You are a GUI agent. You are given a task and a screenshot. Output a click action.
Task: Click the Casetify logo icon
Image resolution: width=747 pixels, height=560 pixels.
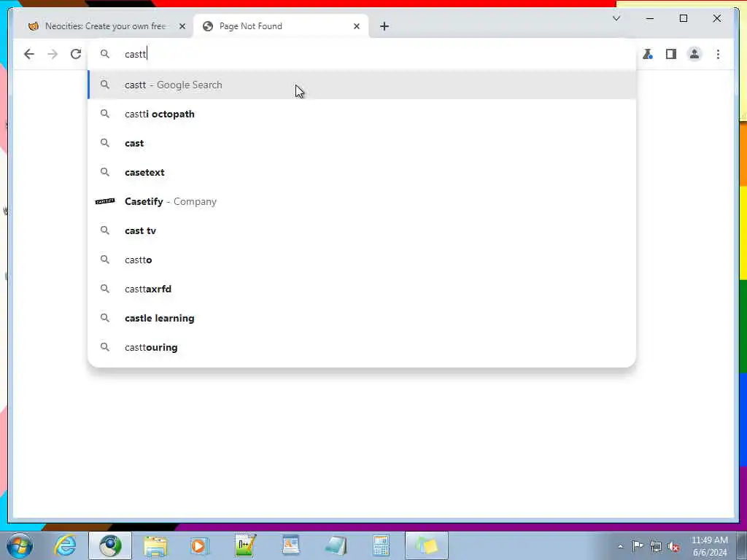(x=105, y=201)
